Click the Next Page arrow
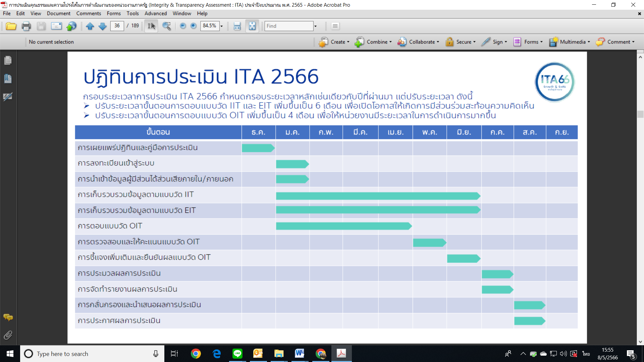The width and height of the screenshot is (644, 362). click(103, 26)
